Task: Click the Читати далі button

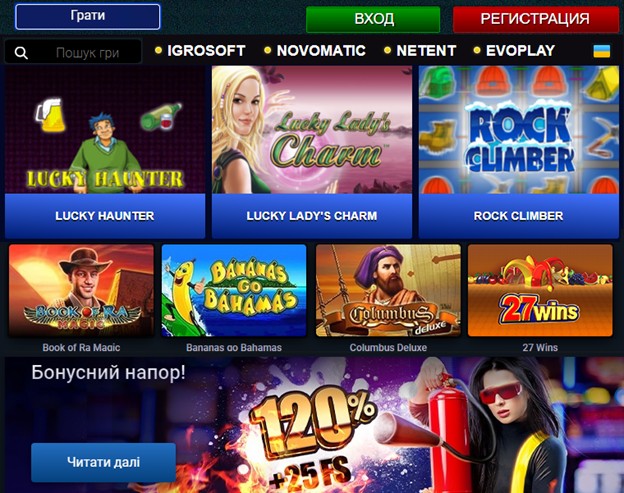Action: click(x=103, y=462)
